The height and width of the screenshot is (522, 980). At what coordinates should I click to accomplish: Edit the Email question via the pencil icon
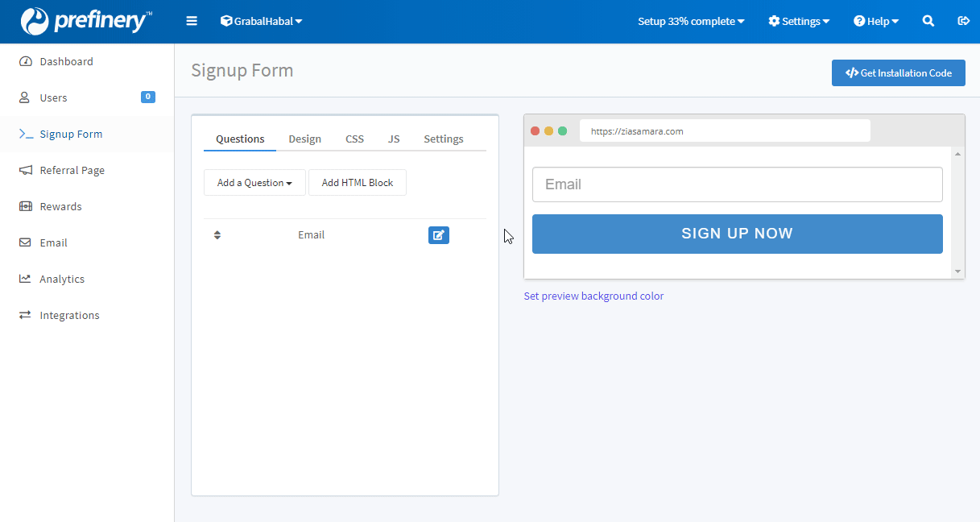[x=439, y=234]
